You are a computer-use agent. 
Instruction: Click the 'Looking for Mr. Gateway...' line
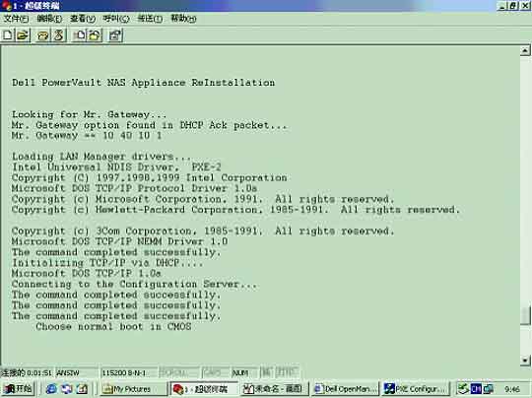(x=89, y=114)
